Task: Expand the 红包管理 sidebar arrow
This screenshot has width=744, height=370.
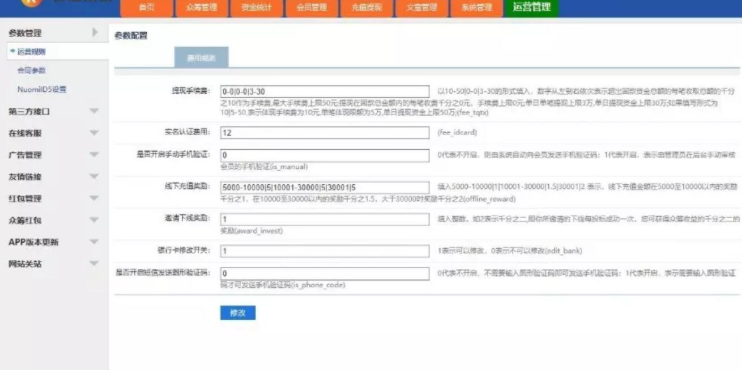Action: pos(94,198)
